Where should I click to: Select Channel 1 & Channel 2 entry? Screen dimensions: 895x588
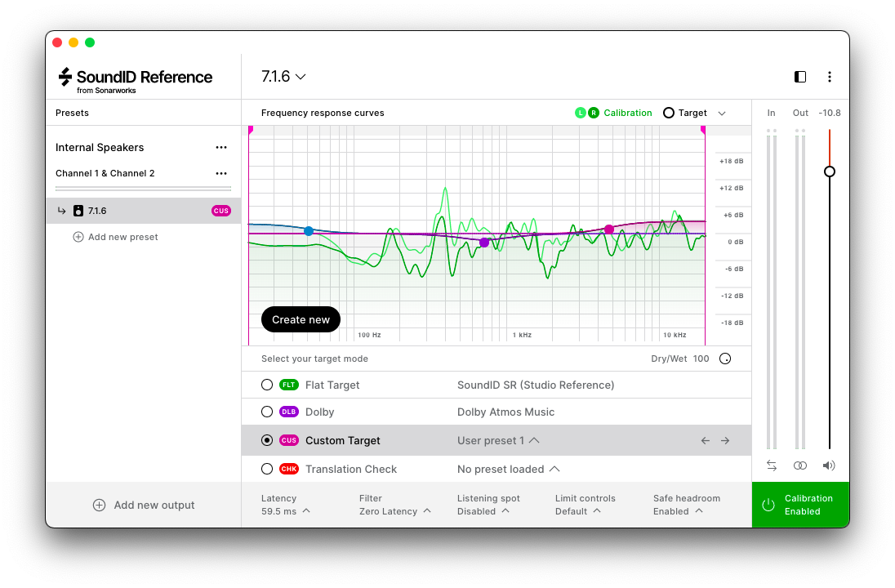coord(105,174)
